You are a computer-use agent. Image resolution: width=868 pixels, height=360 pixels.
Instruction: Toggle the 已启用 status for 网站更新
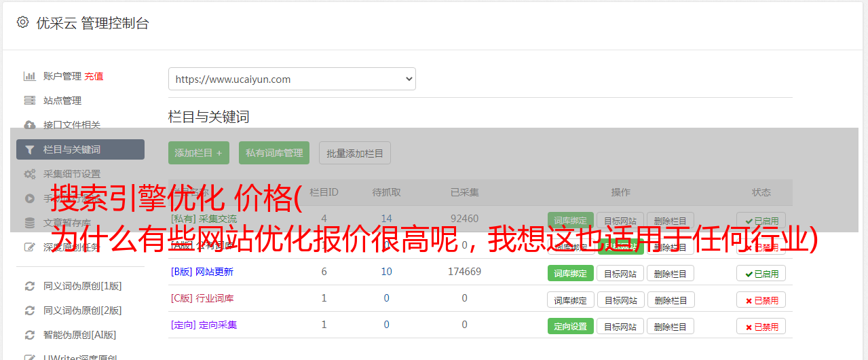(761, 273)
